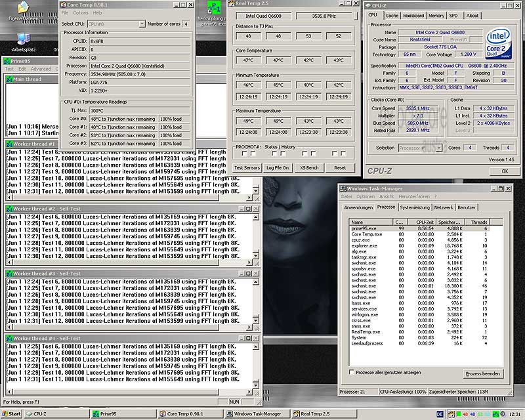Viewport: 525px width, 420px height.
Task: Open the Ansicht menu in Task-Manager
Action: point(387,197)
